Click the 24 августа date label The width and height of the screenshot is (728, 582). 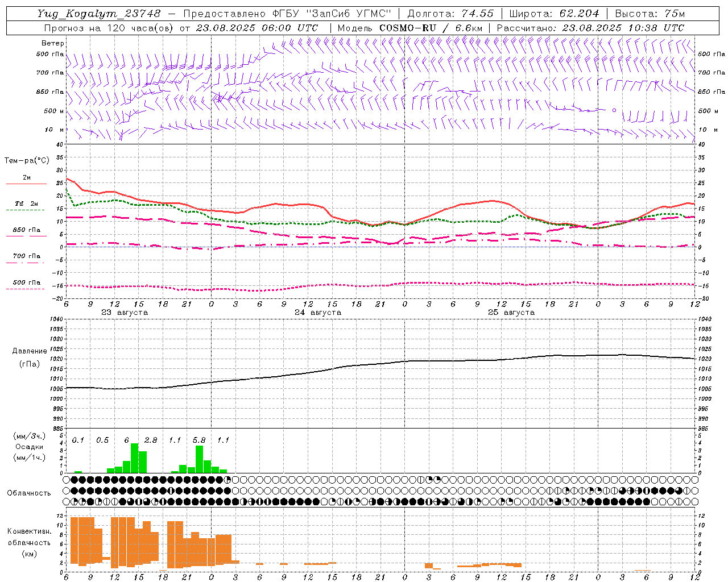tap(318, 313)
